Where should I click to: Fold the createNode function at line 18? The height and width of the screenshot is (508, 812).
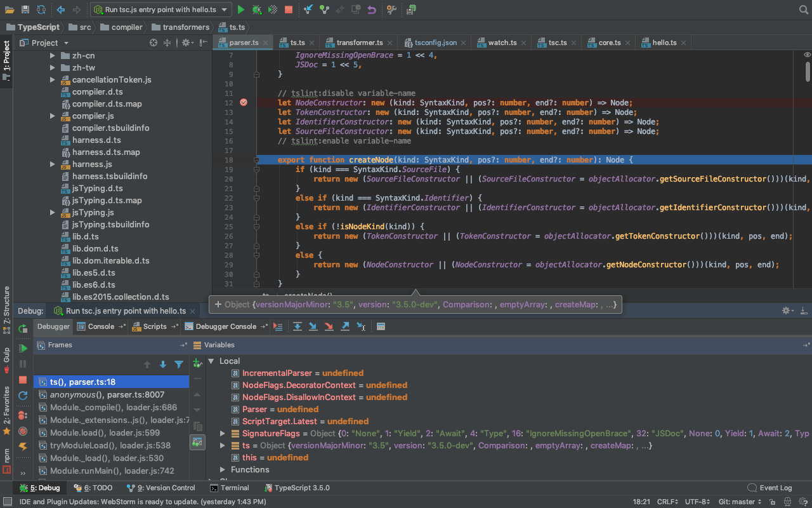click(x=256, y=160)
